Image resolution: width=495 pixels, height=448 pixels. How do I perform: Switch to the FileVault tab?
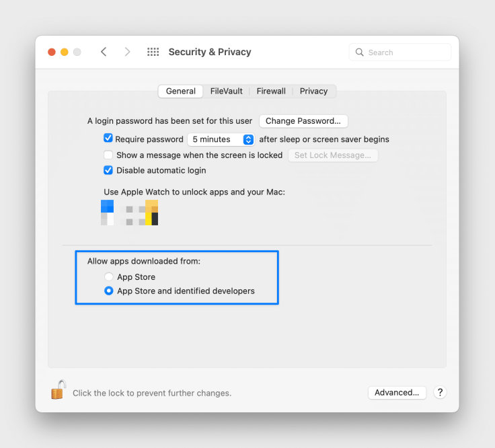click(x=227, y=91)
